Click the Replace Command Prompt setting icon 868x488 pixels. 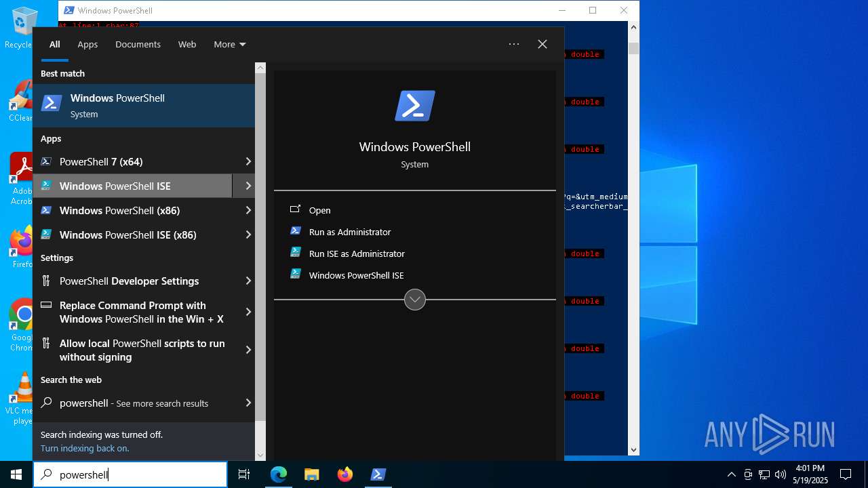coord(46,306)
